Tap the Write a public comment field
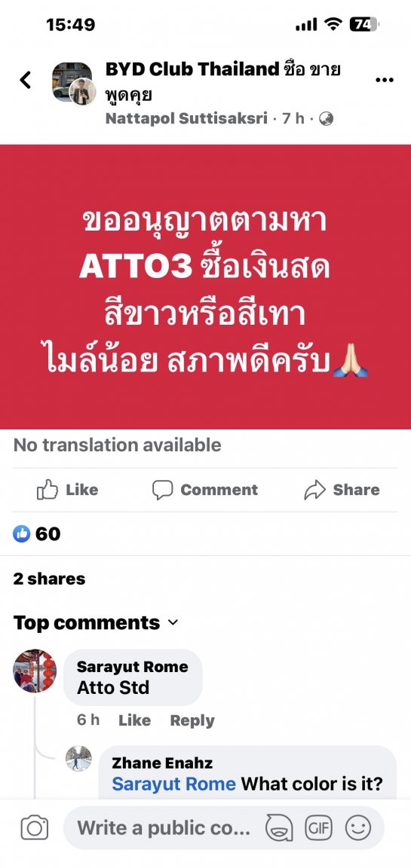Screen dimensions: 411x868 pos(164,828)
